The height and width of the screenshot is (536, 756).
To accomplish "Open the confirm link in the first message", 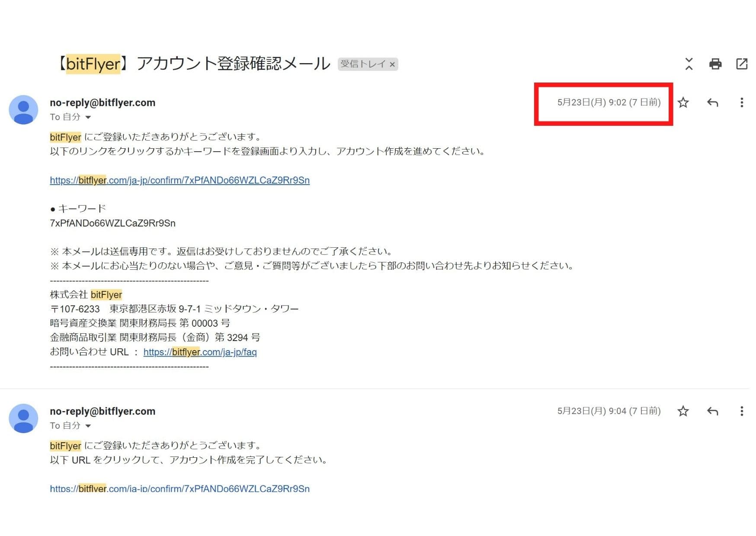I will click(x=179, y=180).
